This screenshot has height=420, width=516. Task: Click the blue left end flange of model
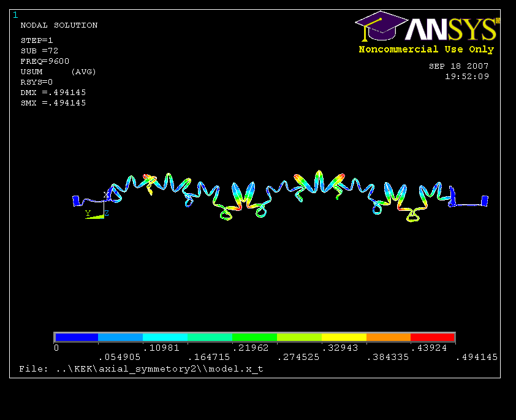click(x=76, y=200)
